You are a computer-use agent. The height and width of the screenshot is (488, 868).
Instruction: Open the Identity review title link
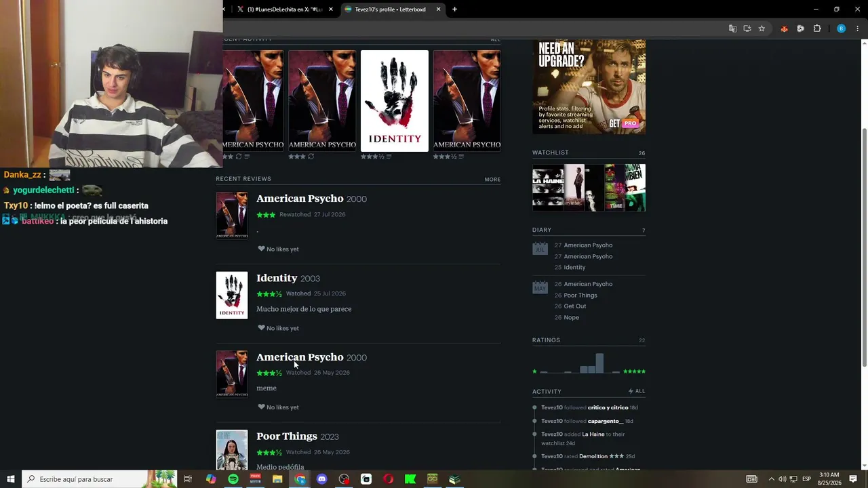pyautogui.click(x=277, y=278)
